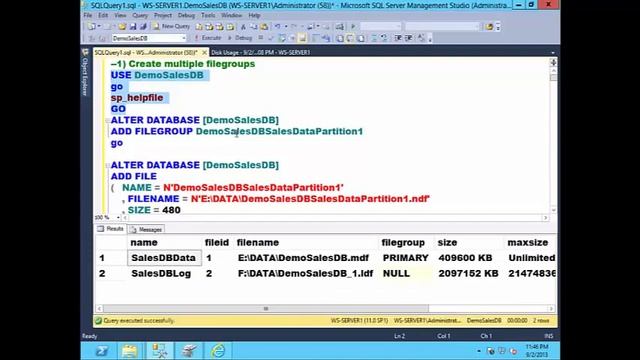Open the Object Explorer side panel tab

click(x=85, y=72)
